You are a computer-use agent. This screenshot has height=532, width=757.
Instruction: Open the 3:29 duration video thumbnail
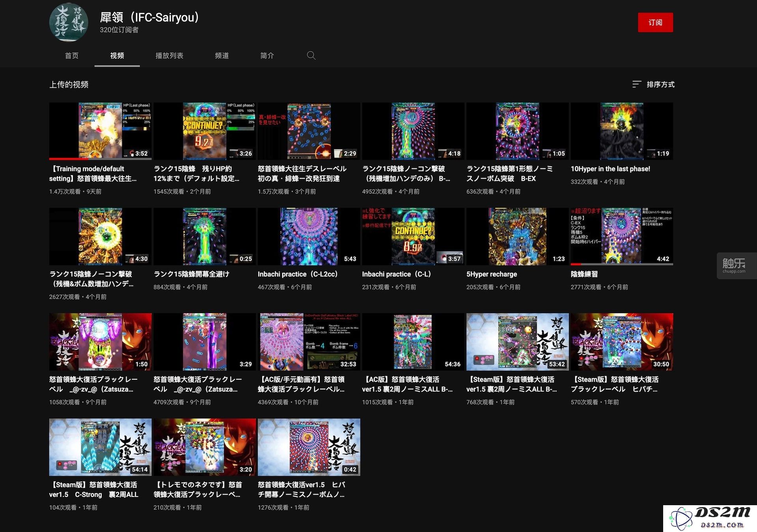tap(205, 342)
